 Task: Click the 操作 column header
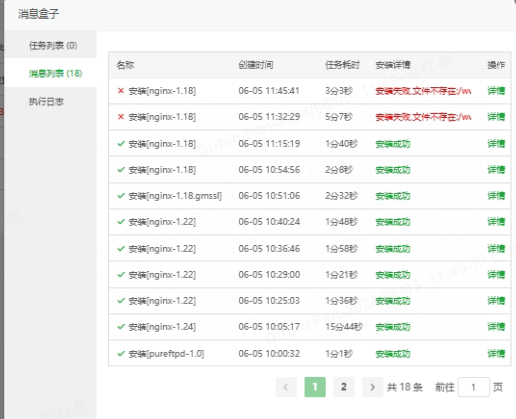click(x=496, y=65)
